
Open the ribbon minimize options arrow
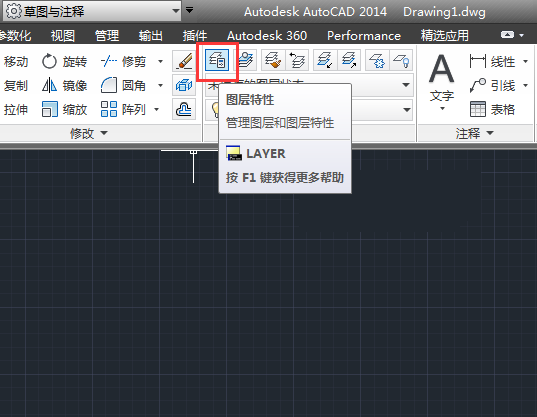[x=522, y=35]
